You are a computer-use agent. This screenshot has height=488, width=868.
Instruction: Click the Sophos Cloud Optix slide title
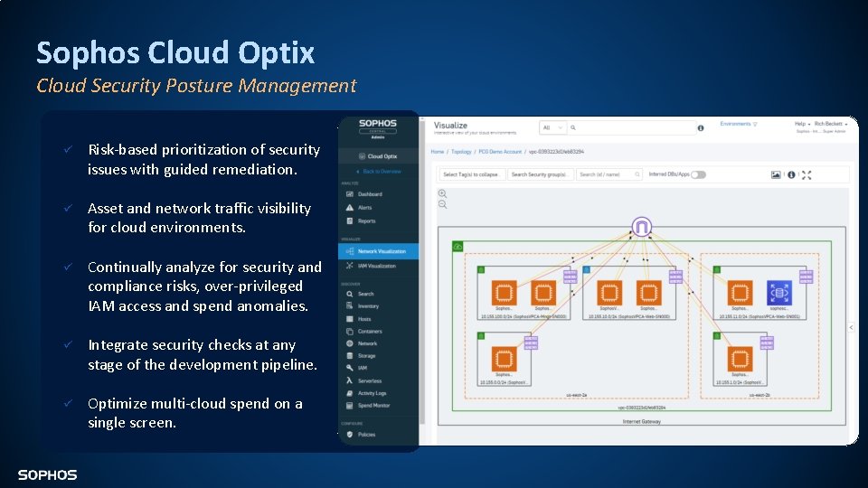[175, 52]
